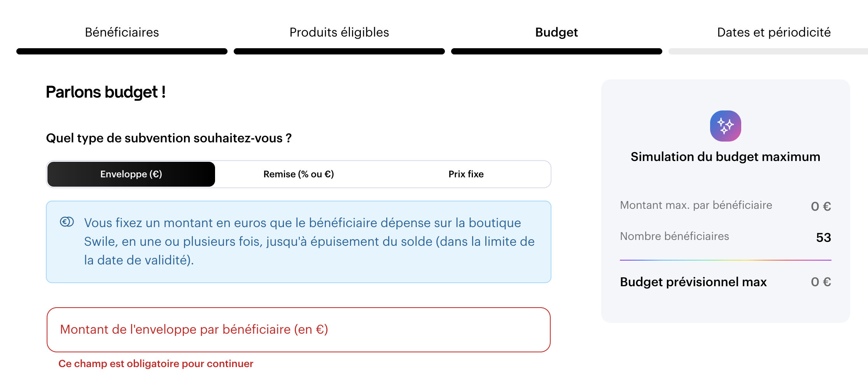Select the Remise (% ou €) option

click(x=299, y=174)
